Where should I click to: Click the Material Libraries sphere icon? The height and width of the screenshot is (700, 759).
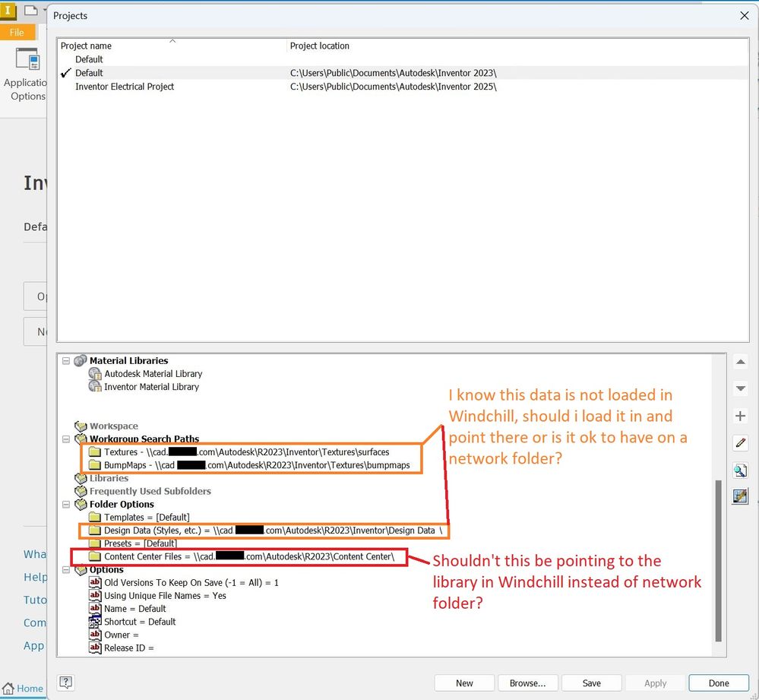tap(81, 361)
